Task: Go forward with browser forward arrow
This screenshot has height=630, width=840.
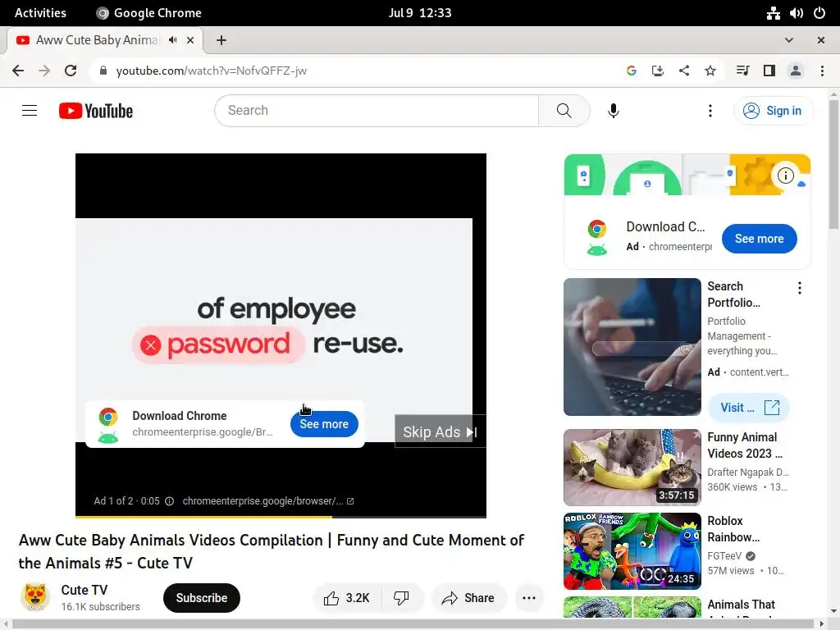Action: [44, 71]
